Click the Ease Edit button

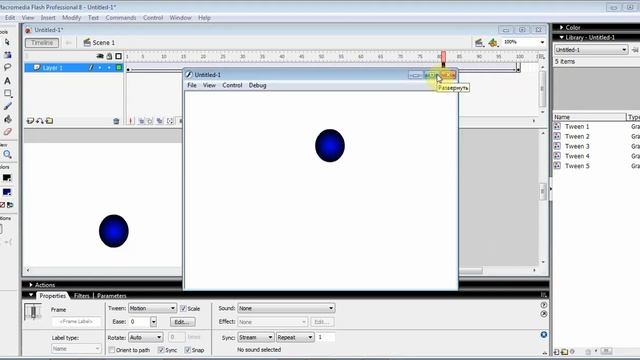(x=182, y=322)
